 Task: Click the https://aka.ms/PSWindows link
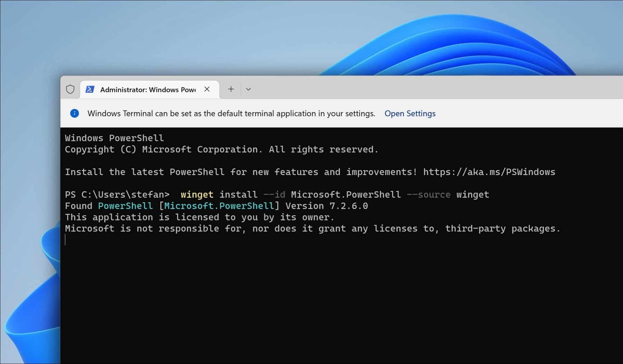pos(489,172)
